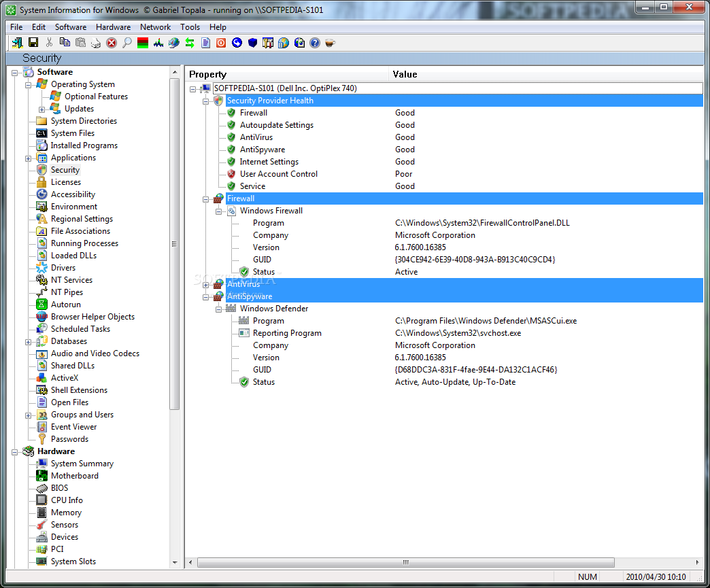The height and width of the screenshot is (588, 710).
Task: Collapse the Hardware root node
Action: tap(14, 452)
